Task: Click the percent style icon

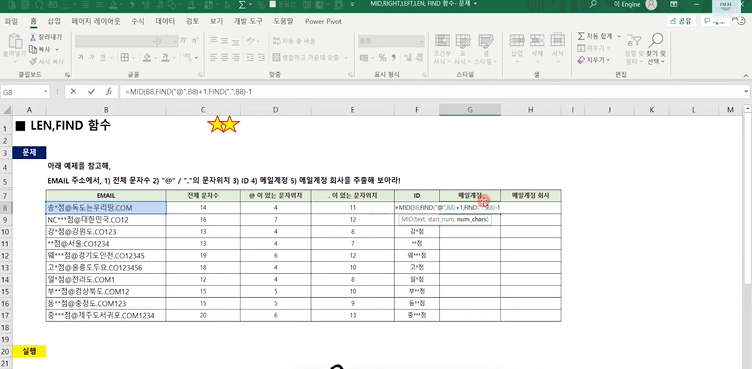Action: click(382, 58)
